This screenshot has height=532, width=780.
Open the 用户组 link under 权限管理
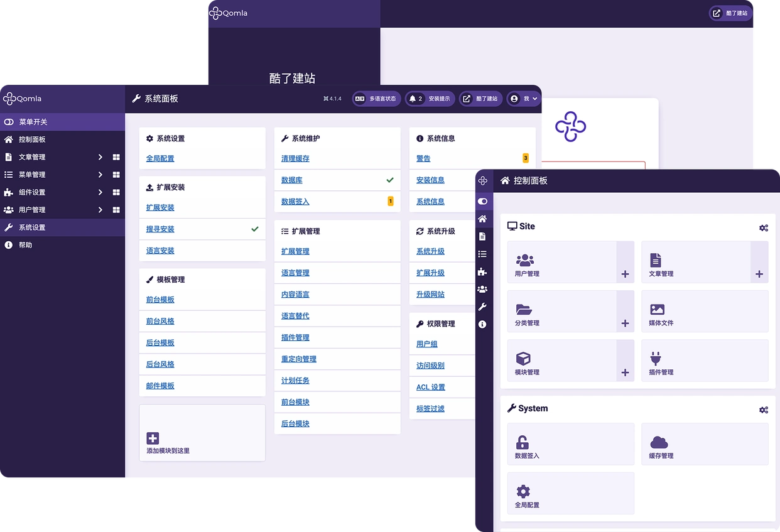427,344
